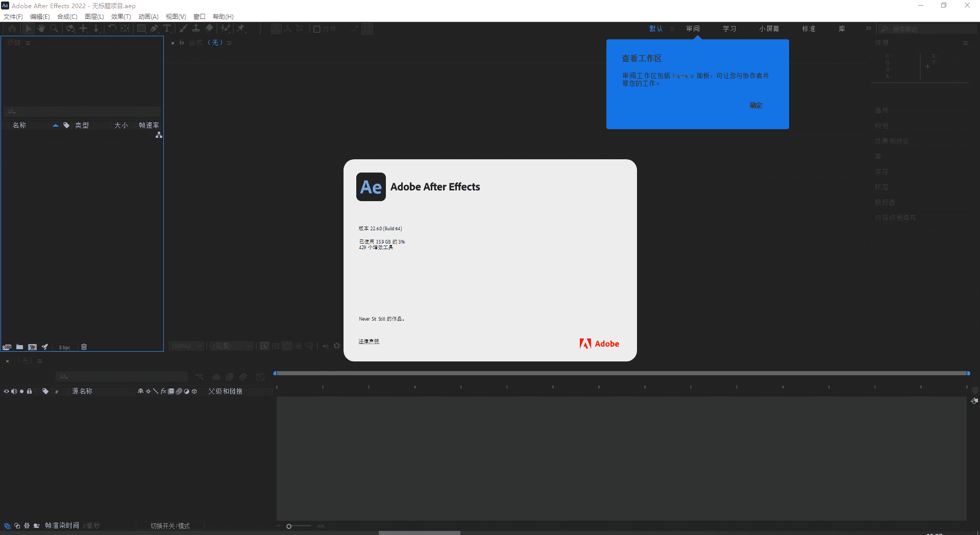Click the new composition icon in Project panel
980x535 pixels.
32,347
